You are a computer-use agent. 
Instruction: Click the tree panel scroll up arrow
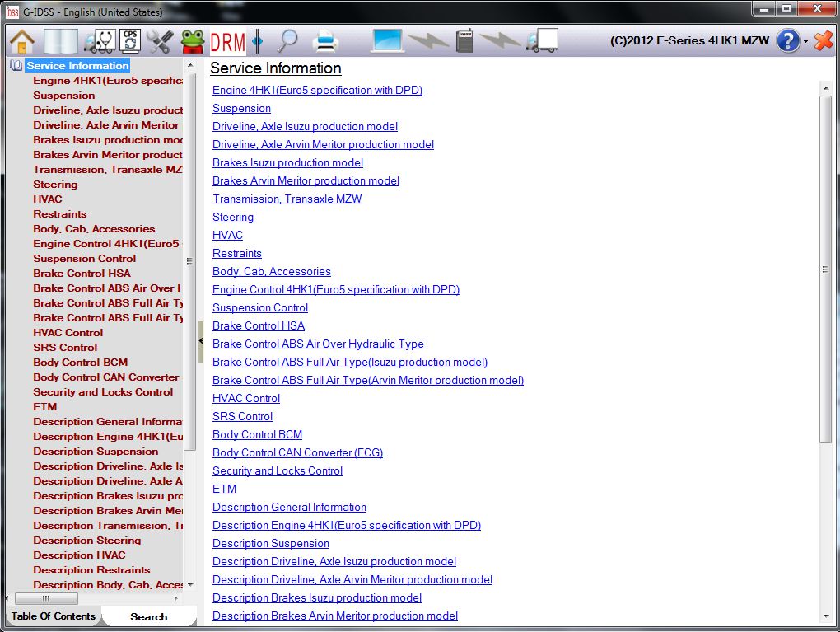[x=190, y=65]
